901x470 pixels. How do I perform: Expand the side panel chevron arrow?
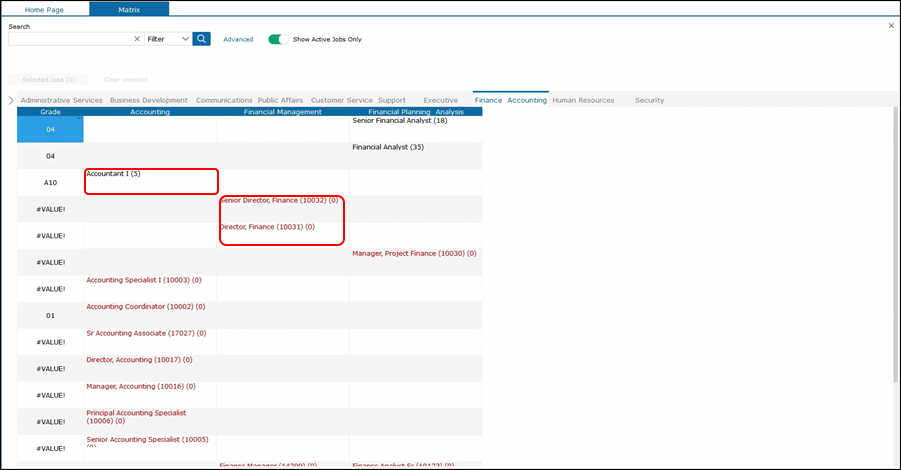[x=11, y=100]
